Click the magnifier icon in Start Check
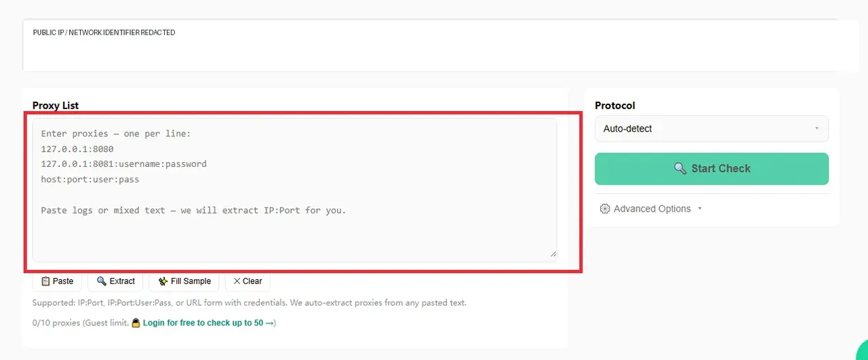The height and width of the screenshot is (360, 868). (680, 169)
